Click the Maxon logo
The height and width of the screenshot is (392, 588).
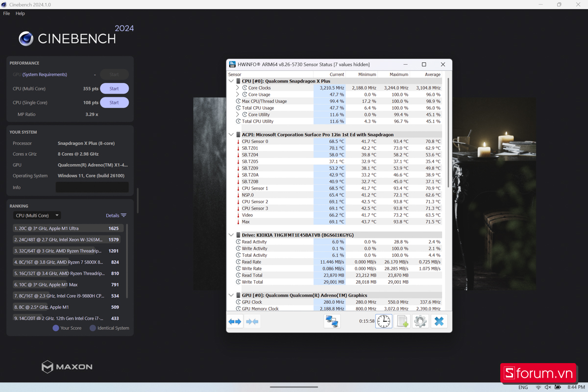click(67, 367)
